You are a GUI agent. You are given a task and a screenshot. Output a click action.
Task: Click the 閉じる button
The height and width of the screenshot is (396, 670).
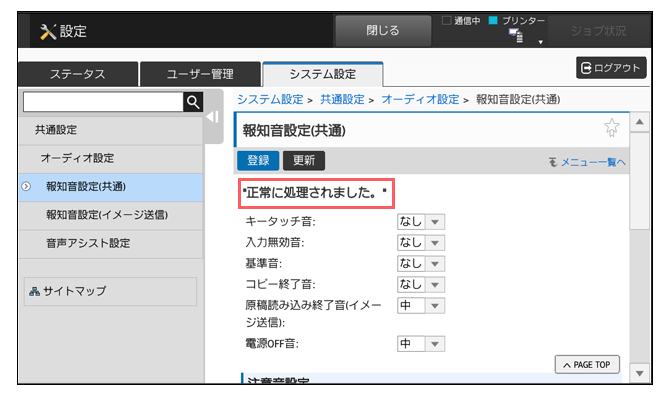(x=383, y=30)
